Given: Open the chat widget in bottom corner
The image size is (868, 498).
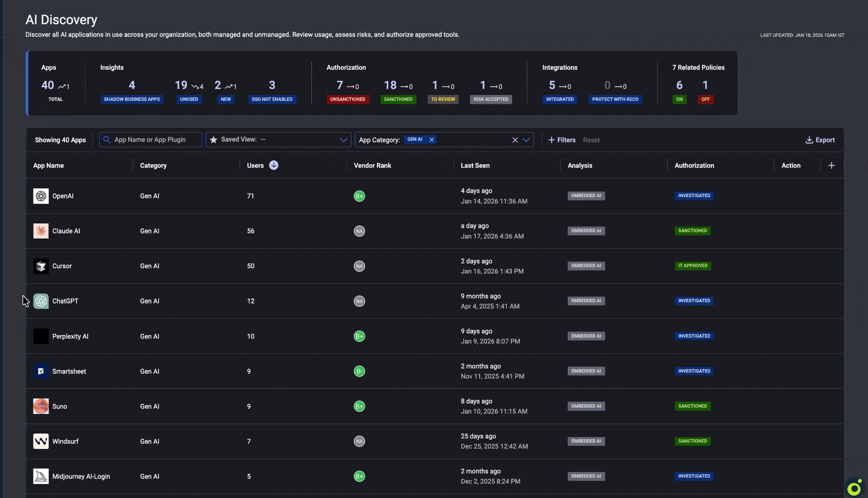Looking at the screenshot, I should click(854, 488).
